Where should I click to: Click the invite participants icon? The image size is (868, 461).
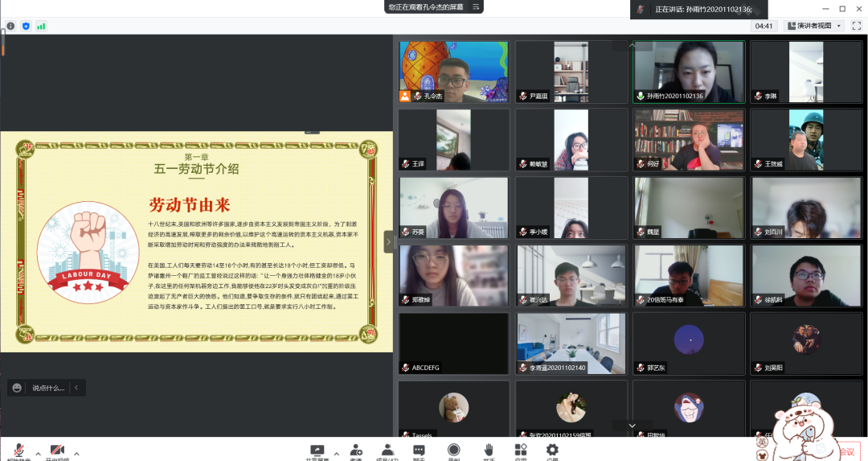point(355,450)
